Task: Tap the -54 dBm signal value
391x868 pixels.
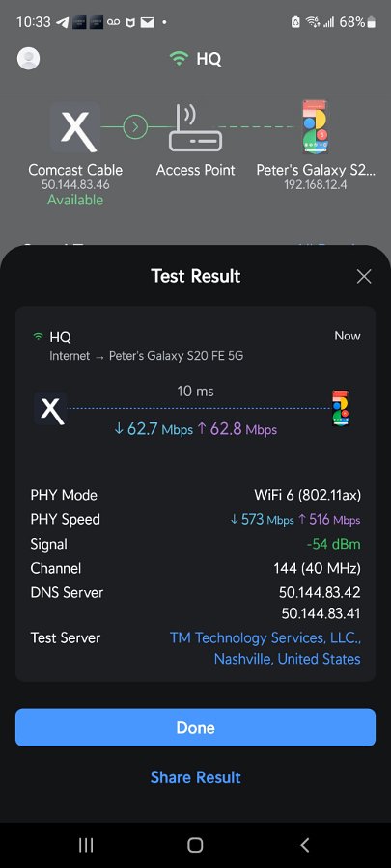Action: 333,544
